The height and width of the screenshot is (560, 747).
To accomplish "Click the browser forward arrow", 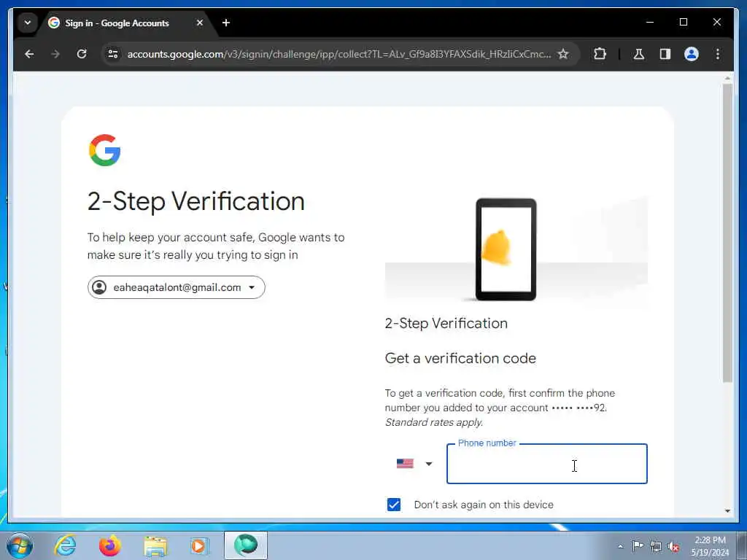I will tap(55, 54).
